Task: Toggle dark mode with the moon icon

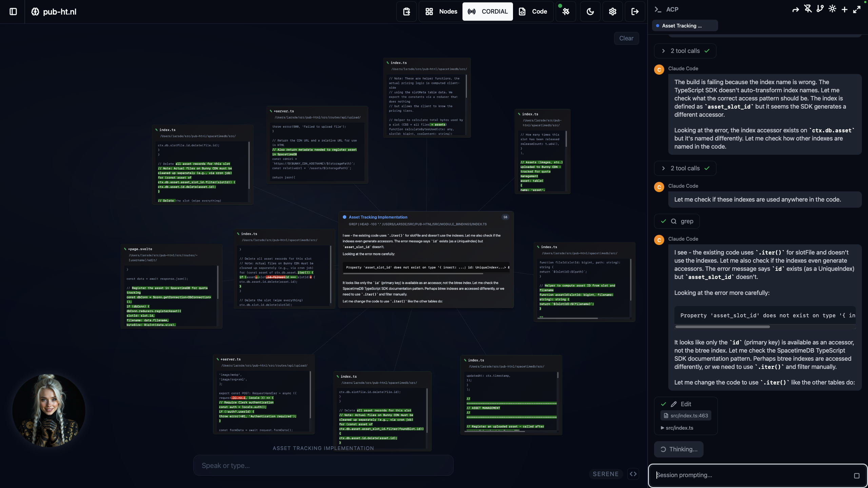Action: pos(590,11)
